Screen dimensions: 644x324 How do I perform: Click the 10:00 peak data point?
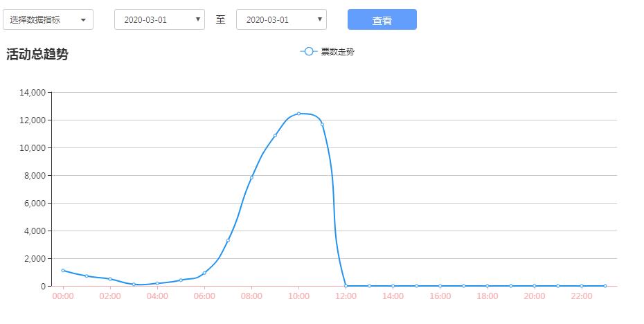pos(298,114)
